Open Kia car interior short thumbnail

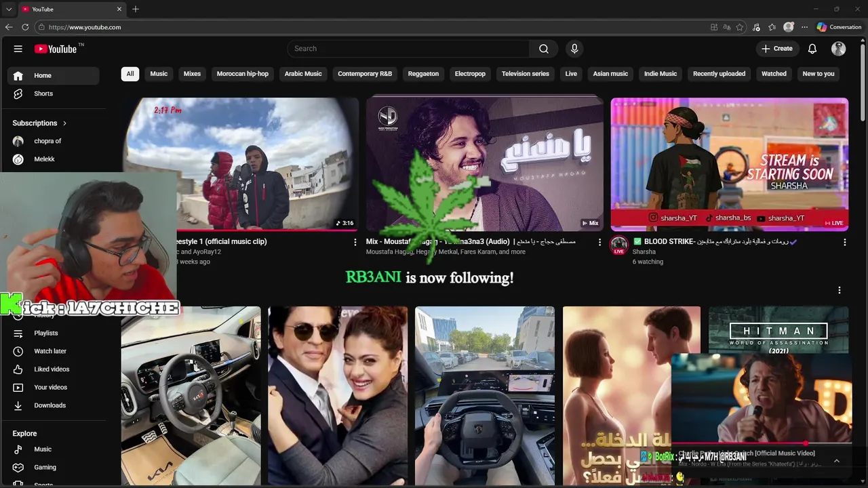point(191,396)
